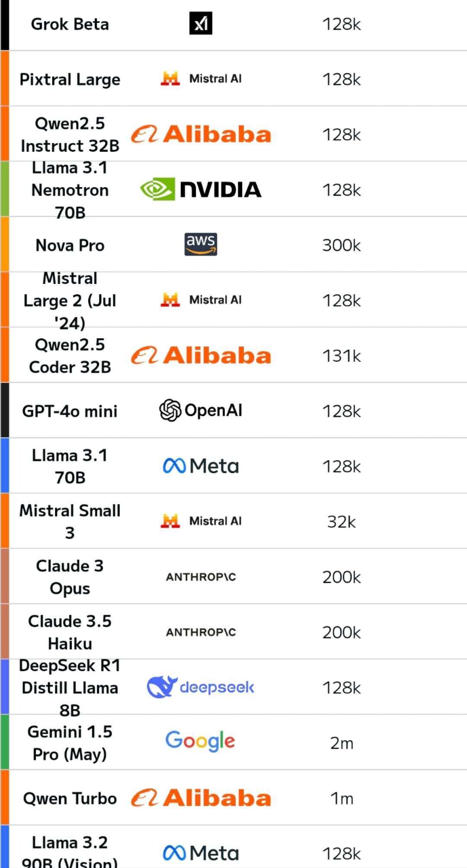The width and height of the screenshot is (467, 868).
Task: Click the Alibaba logo in Qwen Turbo row
Action: coord(201,798)
